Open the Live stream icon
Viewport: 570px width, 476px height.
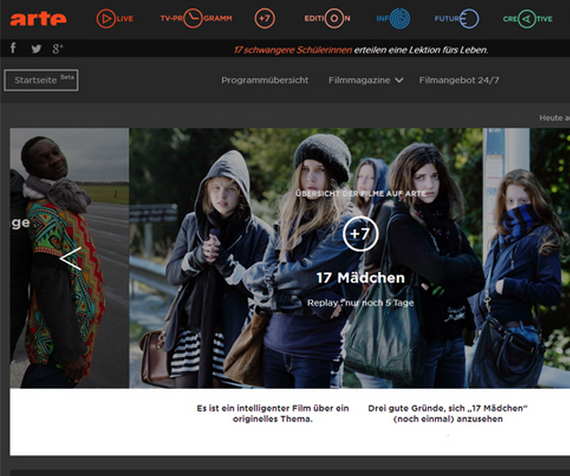106,19
